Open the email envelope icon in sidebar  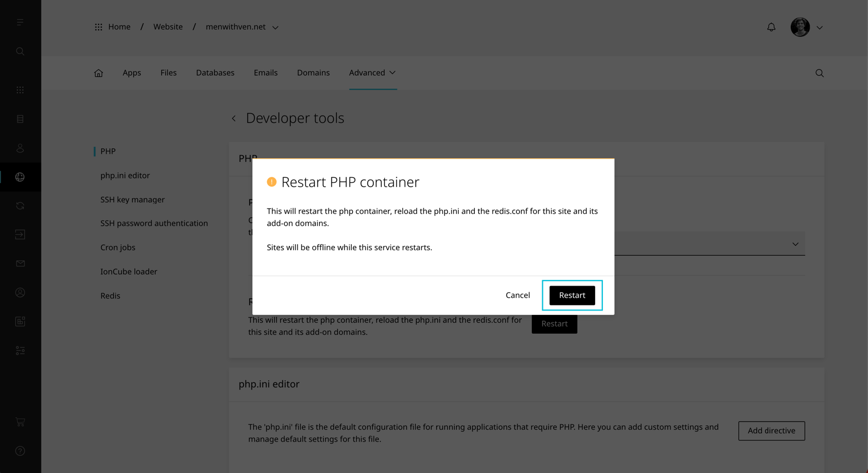click(20, 264)
